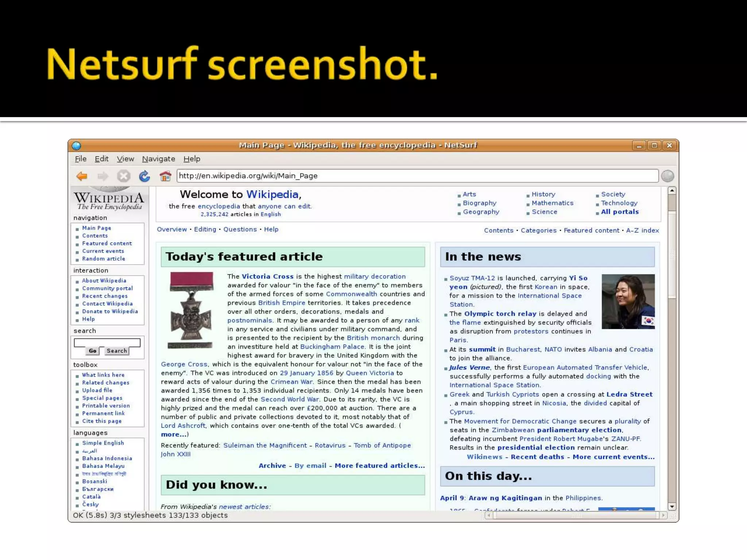Viewport: 747px width, 560px height.
Task: Click the Stop loading icon
Action: pos(124,176)
